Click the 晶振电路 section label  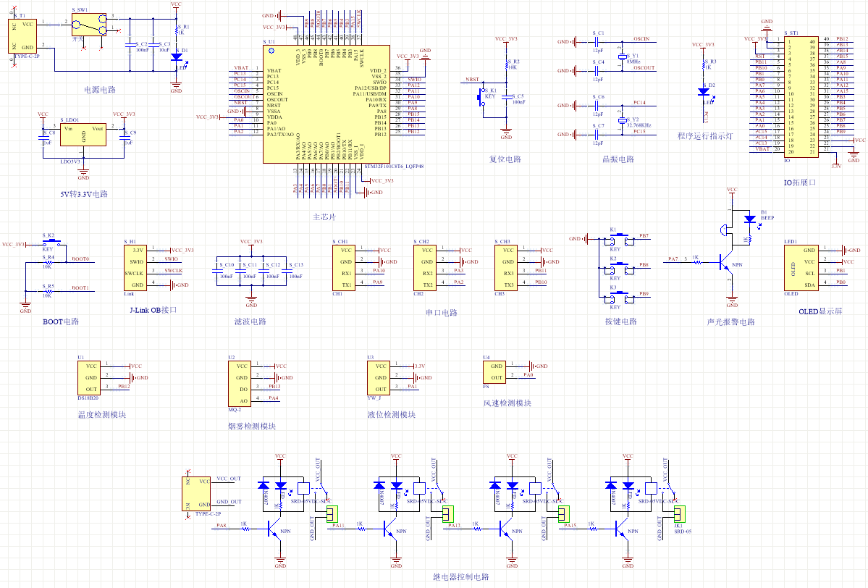click(618, 159)
